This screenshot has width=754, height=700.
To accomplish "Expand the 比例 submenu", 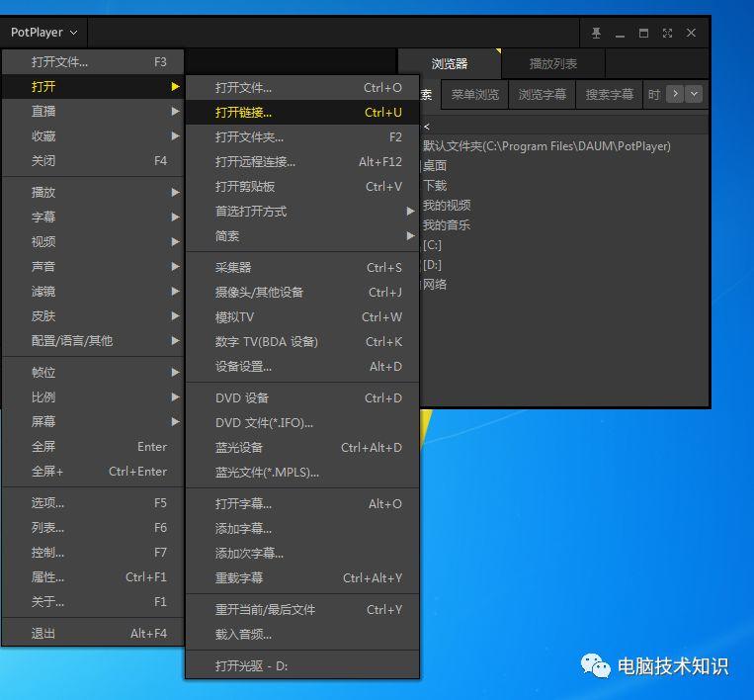I will pyautogui.click(x=93, y=396).
